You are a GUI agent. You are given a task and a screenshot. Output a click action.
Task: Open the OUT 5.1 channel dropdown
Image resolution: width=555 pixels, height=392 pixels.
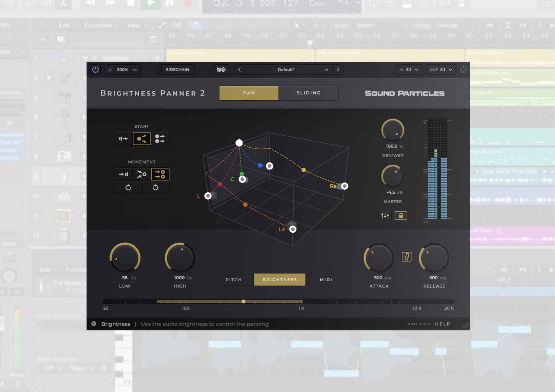(x=441, y=70)
